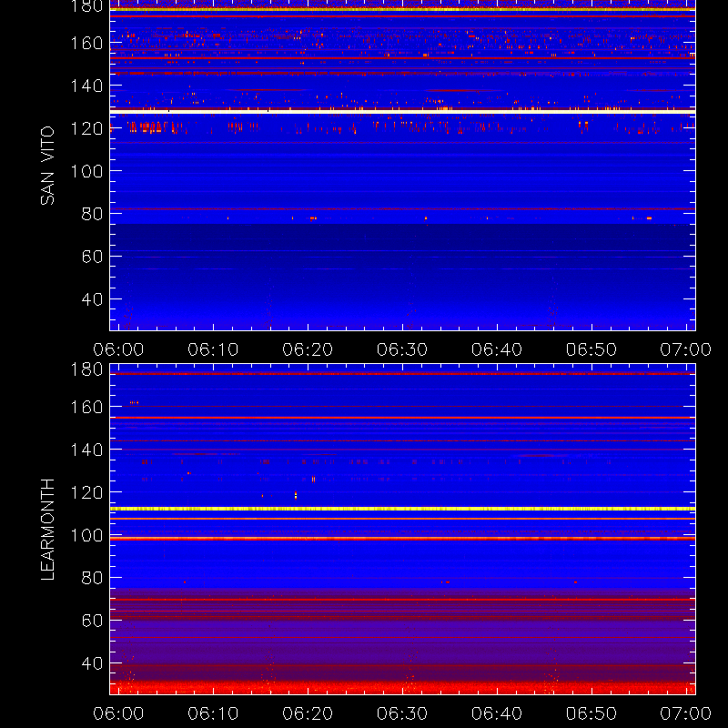
Task: Select the 07:00 time label under San Vito plot
Action: pos(686,349)
